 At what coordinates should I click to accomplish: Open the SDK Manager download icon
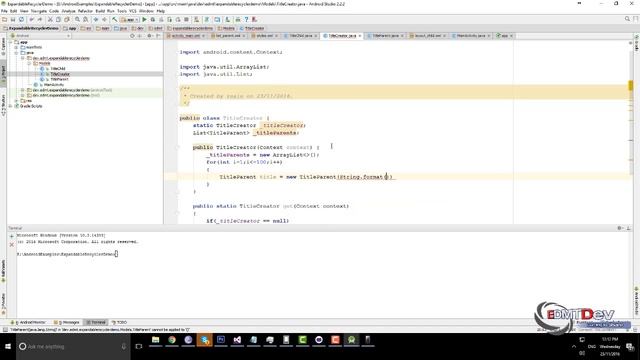pyautogui.click(x=228, y=20)
